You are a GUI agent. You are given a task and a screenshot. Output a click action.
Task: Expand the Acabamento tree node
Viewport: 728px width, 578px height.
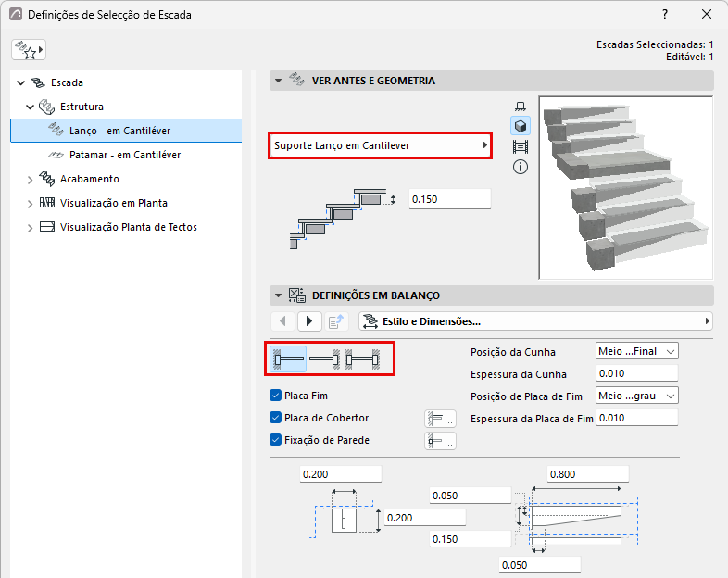[x=31, y=180]
